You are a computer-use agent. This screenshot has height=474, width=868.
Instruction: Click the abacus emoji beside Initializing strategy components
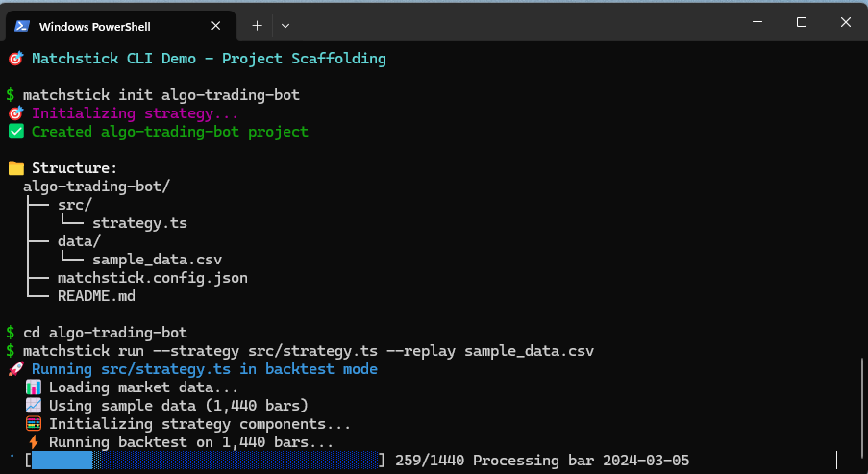tap(34, 424)
